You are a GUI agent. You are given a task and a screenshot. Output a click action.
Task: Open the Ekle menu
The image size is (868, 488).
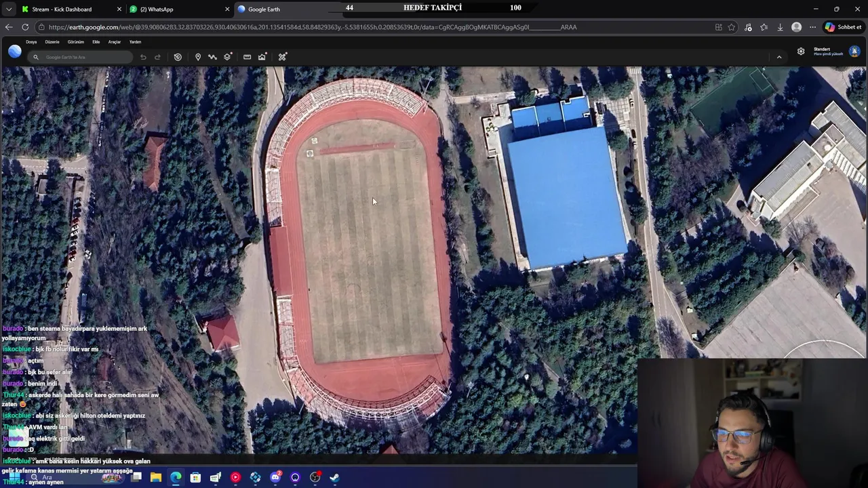click(96, 42)
